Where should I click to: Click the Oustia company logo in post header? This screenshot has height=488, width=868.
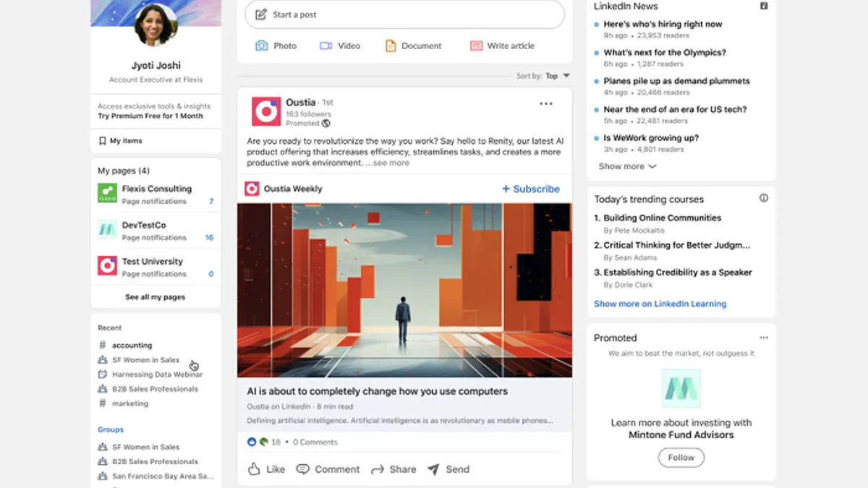(x=266, y=111)
